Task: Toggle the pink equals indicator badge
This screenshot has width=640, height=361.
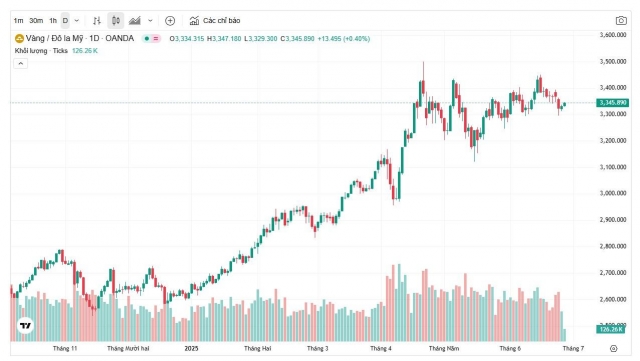Action: coord(156,39)
